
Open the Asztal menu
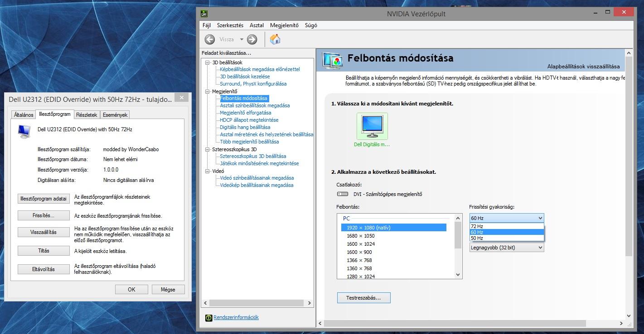click(x=257, y=25)
